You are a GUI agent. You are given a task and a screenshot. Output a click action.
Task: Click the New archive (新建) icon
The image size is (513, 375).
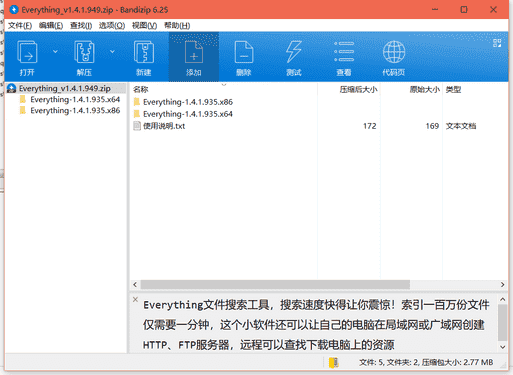144,57
